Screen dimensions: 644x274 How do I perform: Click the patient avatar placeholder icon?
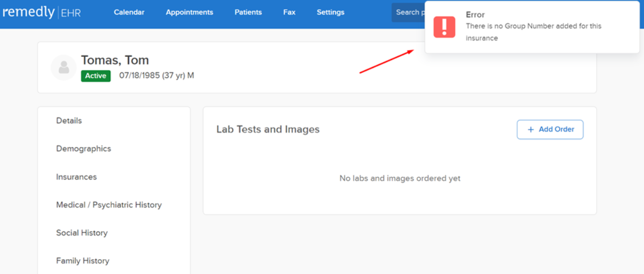coord(64,67)
